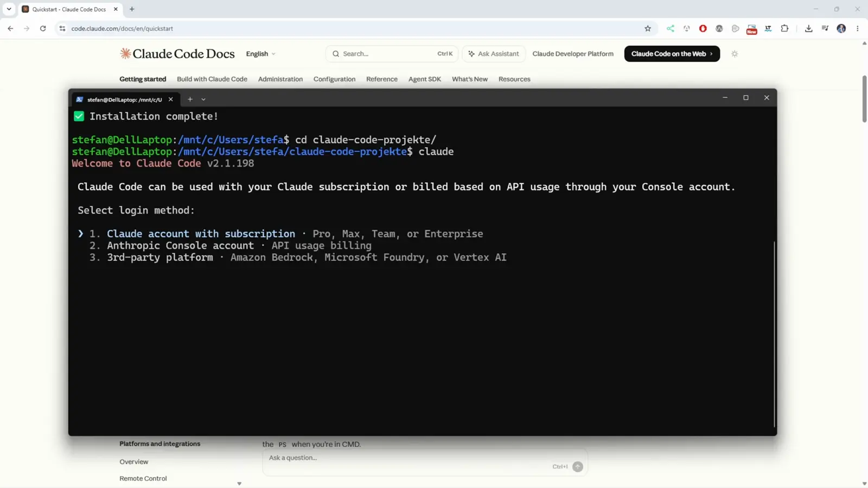Open the Reference tab
868x488 pixels.
[382, 79]
